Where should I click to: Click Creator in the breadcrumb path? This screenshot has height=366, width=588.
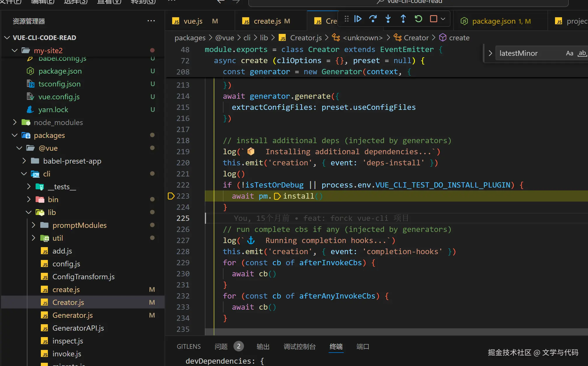(x=416, y=38)
